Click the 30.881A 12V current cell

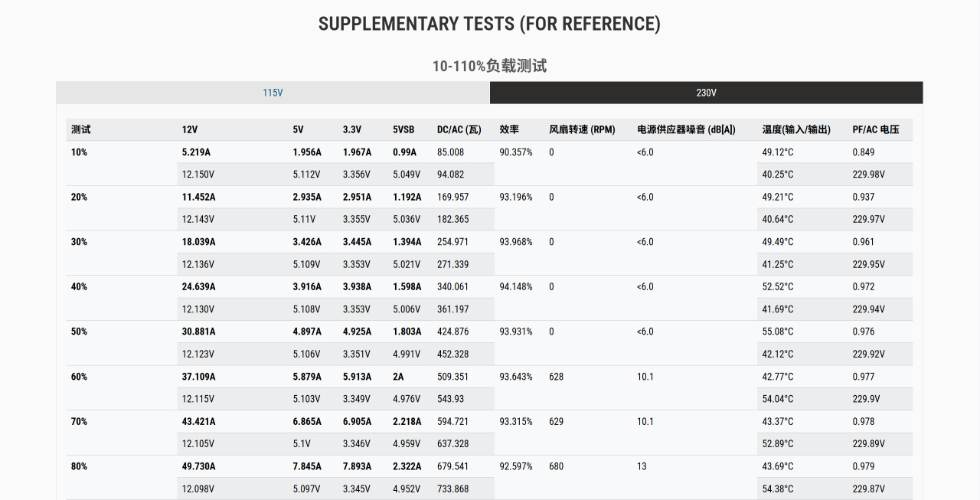tap(199, 332)
